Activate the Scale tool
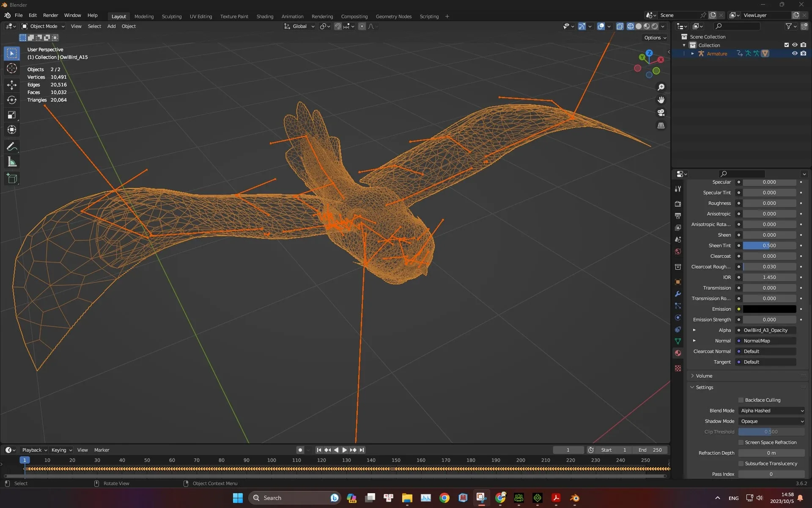 (x=12, y=115)
